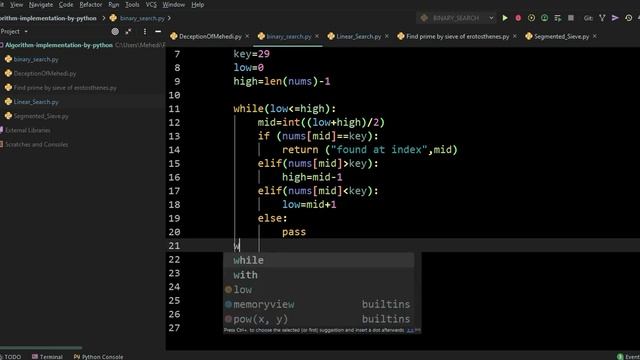Click Run with Coverage icon
640x360 pixels.
(531, 18)
